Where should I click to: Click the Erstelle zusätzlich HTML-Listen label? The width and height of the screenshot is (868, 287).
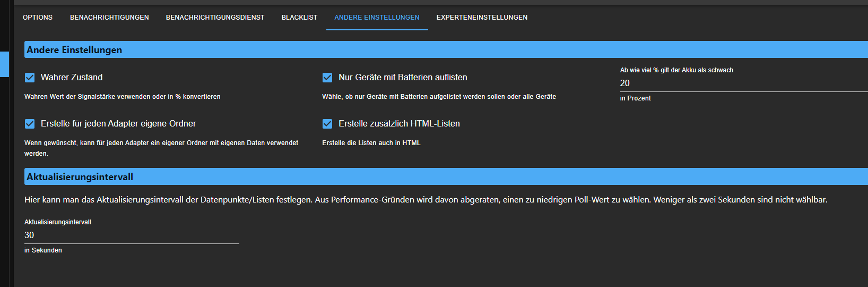(x=399, y=124)
